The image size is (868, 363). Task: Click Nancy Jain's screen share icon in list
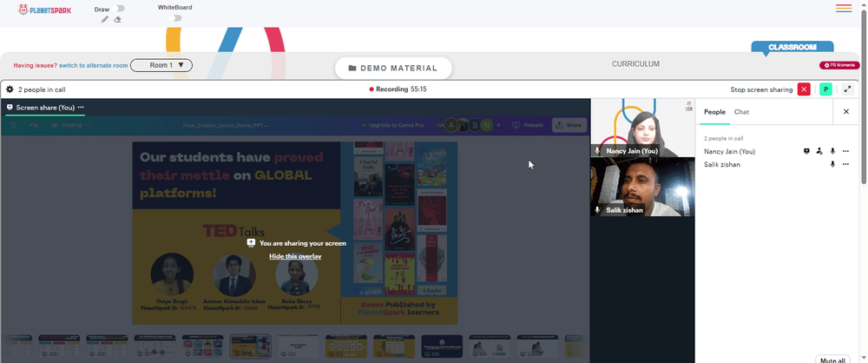coord(806,151)
